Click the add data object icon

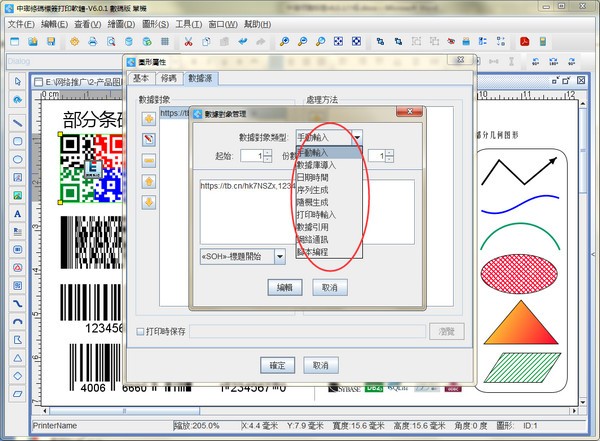(149, 118)
